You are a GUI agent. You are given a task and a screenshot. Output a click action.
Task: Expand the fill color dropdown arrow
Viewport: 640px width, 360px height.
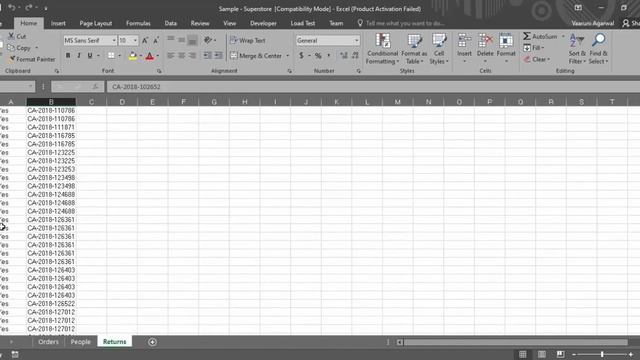coord(141,56)
